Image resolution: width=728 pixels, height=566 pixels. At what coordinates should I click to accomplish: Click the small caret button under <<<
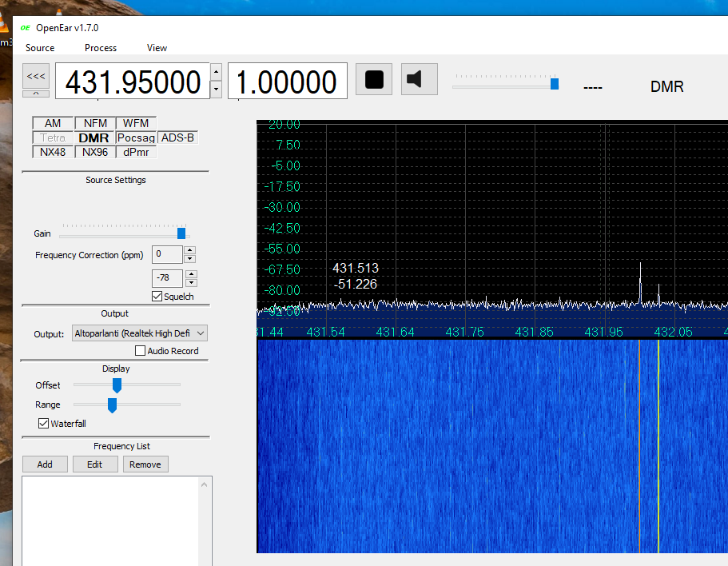[x=36, y=94]
